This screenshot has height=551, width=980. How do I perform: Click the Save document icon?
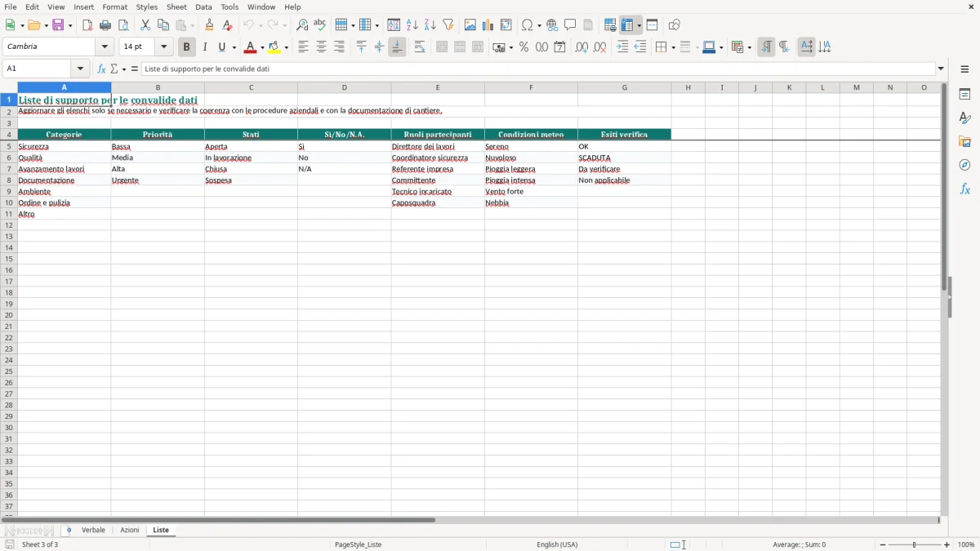point(58,25)
